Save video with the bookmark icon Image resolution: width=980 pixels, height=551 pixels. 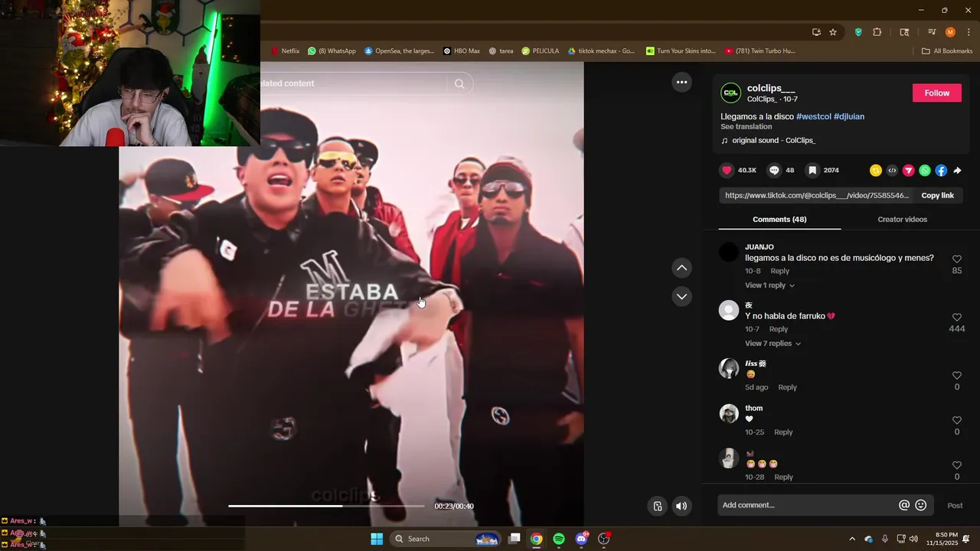[812, 171]
